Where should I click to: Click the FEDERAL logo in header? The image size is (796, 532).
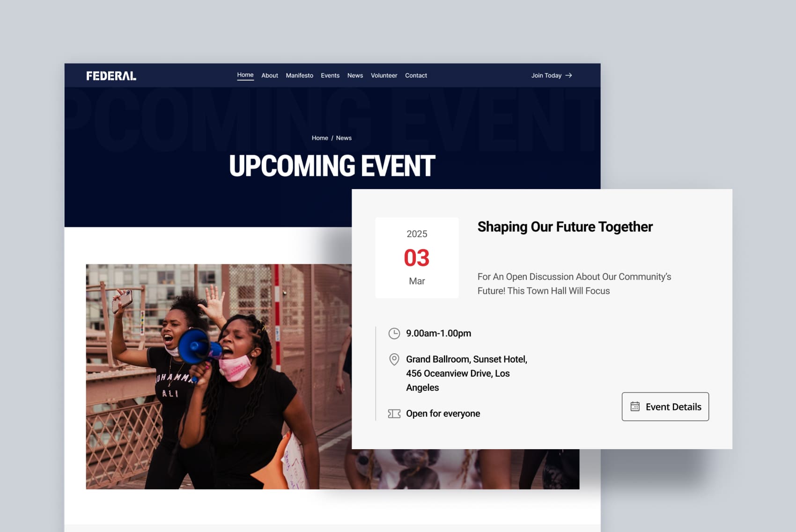click(111, 76)
